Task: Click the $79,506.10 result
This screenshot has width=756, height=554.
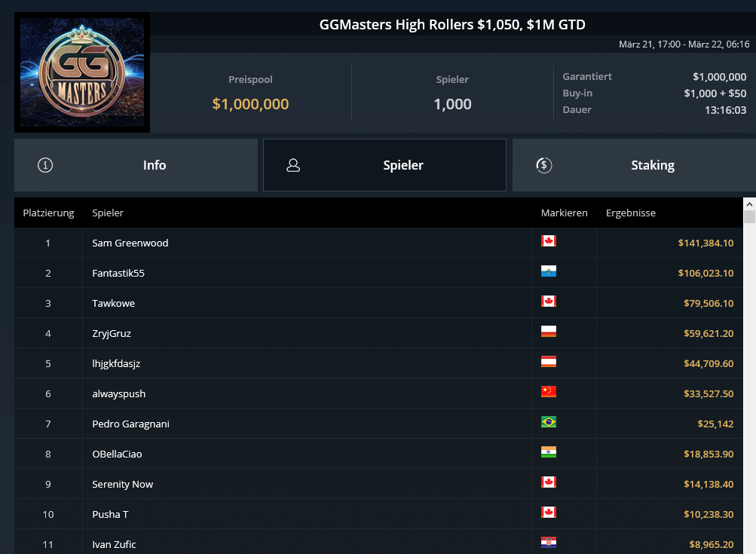Action: [709, 303]
